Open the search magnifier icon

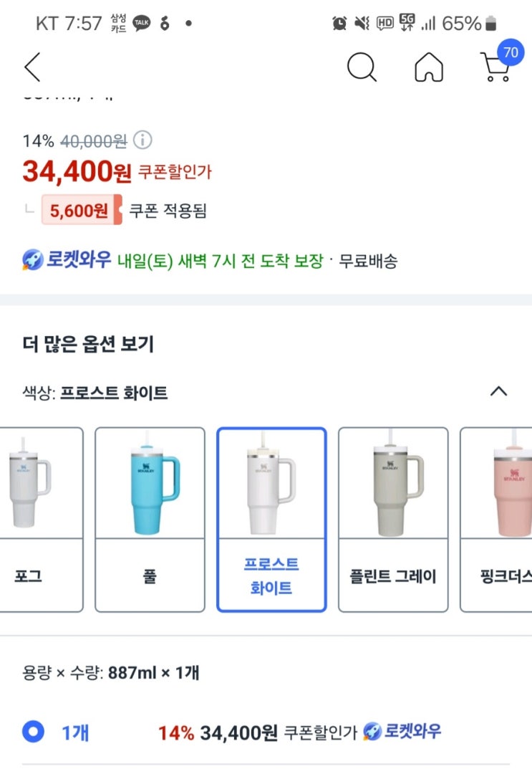tap(362, 67)
